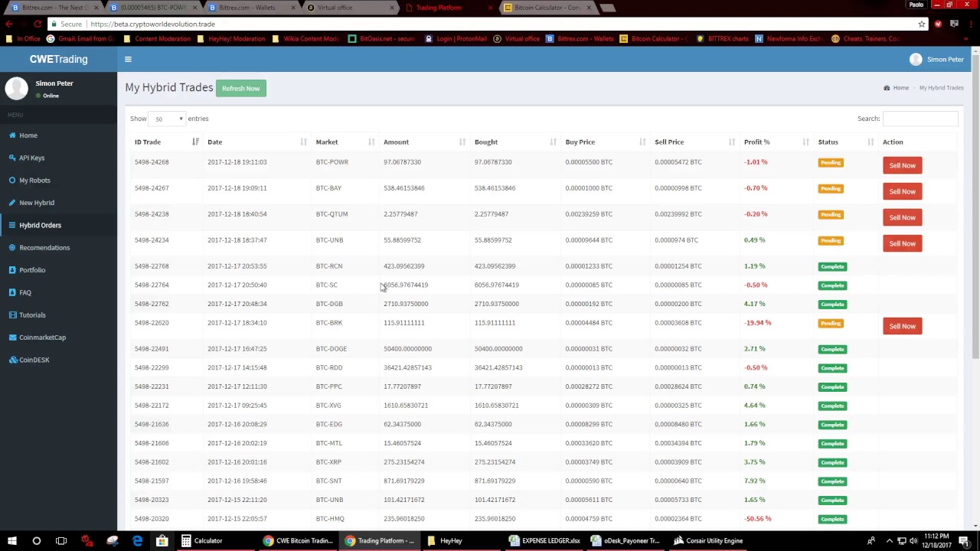980x551 pixels.
Task: Click Sell Now for the BTC-POWR trade
Action: tap(902, 165)
